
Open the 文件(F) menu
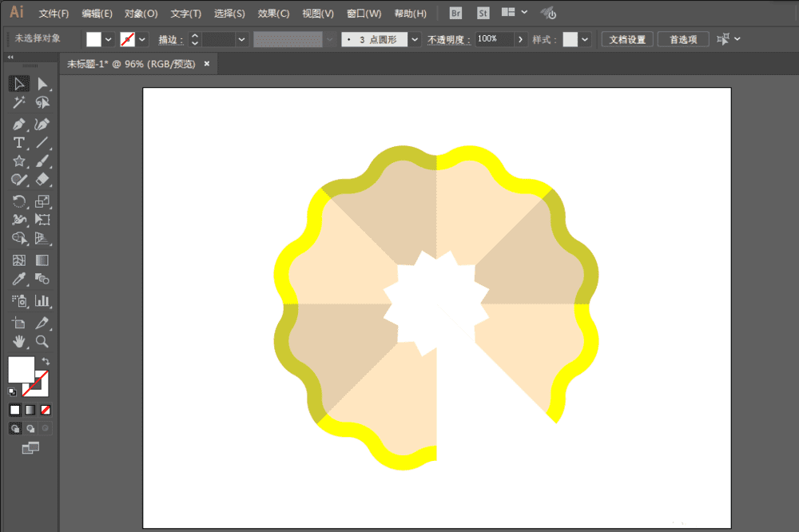[x=54, y=14]
